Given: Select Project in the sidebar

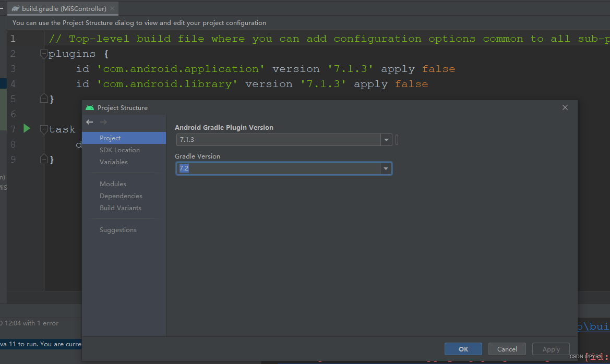Looking at the screenshot, I should click(124, 138).
